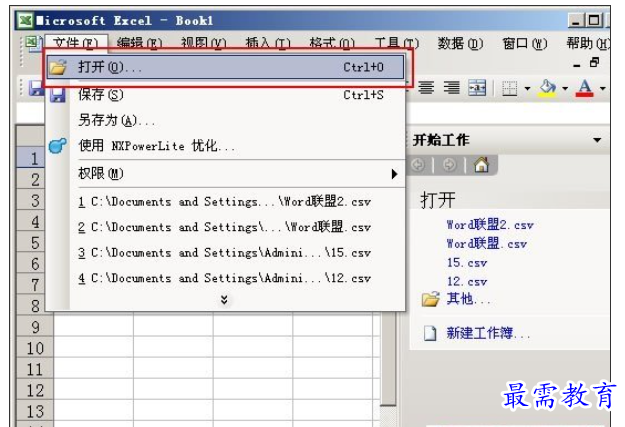The image size is (625, 427).
Task: Open borders dropdown arrow
Action: 527,88
